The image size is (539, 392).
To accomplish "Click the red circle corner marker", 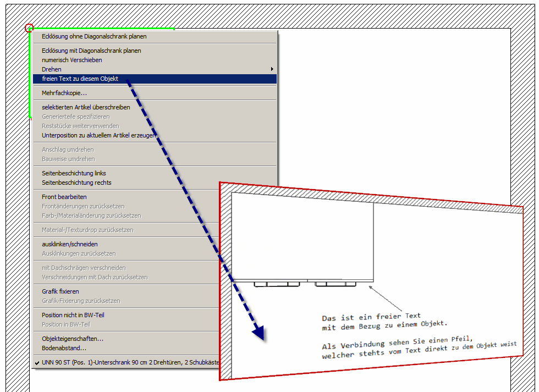I will (x=29, y=28).
